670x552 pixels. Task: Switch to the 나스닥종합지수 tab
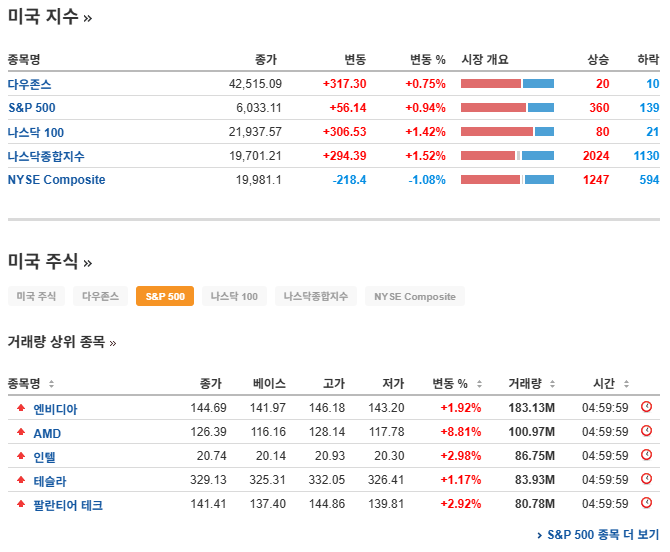[316, 296]
